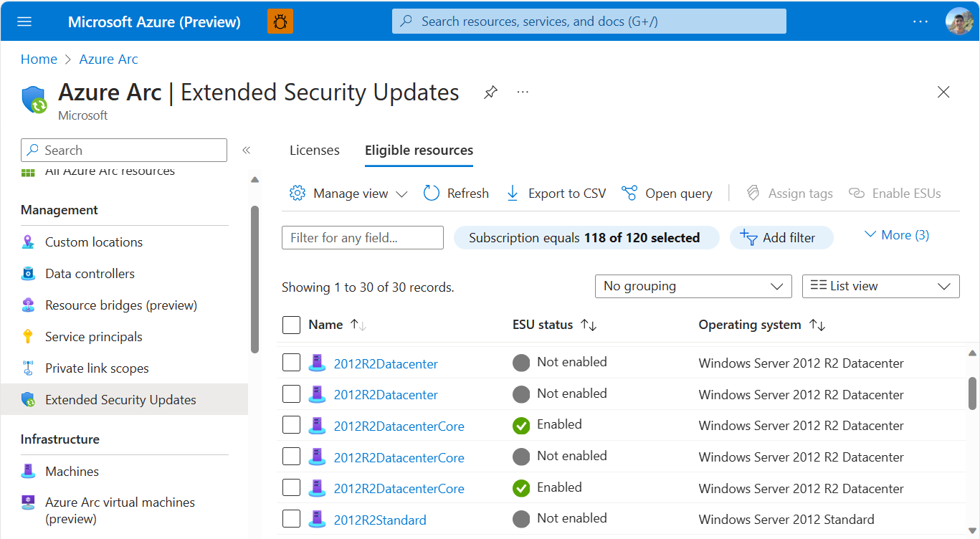Click the Assign tags icon
Screen dimensions: 980x539
(753, 194)
